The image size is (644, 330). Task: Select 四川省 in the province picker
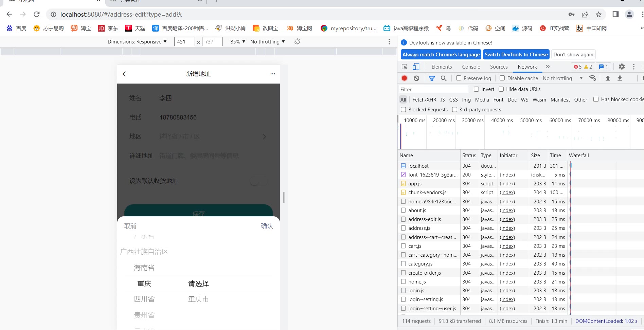[144, 299]
